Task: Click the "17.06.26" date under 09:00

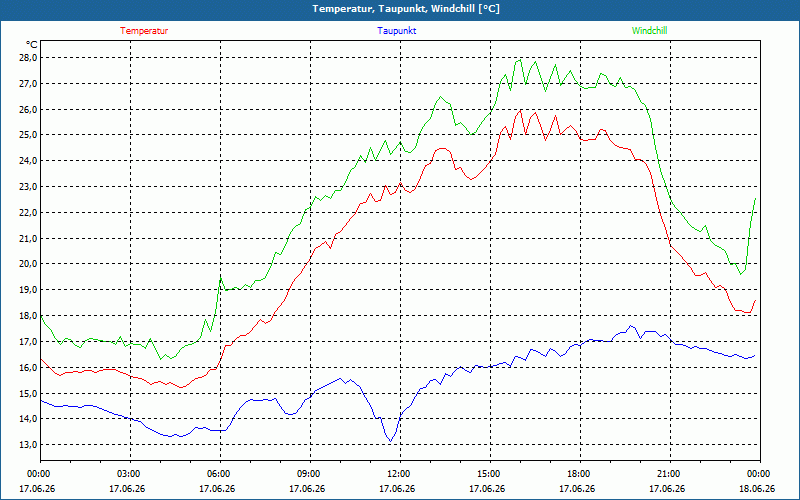Action: (x=308, y=489)
